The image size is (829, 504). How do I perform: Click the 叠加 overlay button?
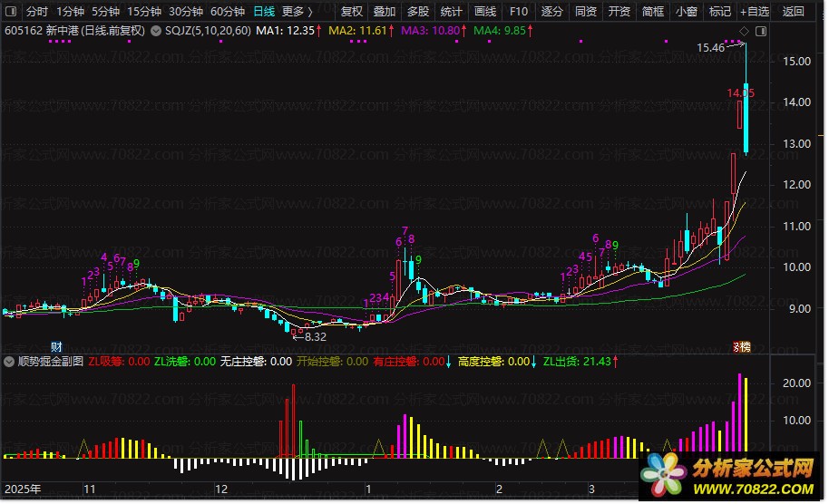click(385, 11)
